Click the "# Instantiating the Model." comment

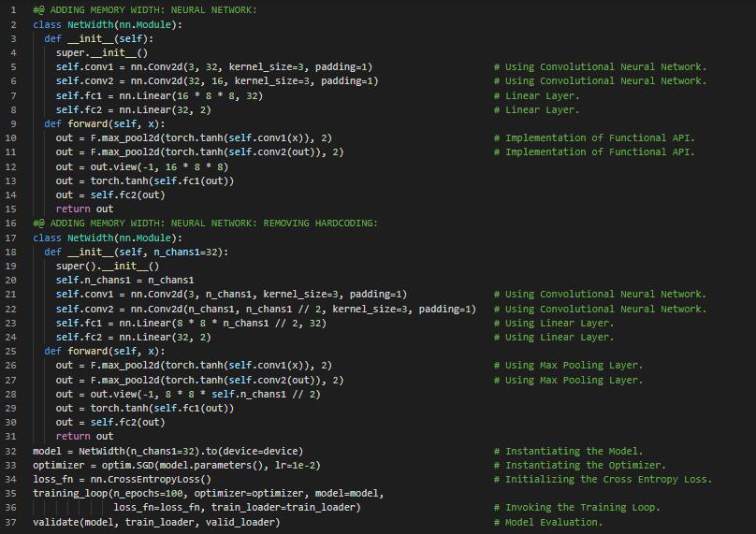pos(574,451)
